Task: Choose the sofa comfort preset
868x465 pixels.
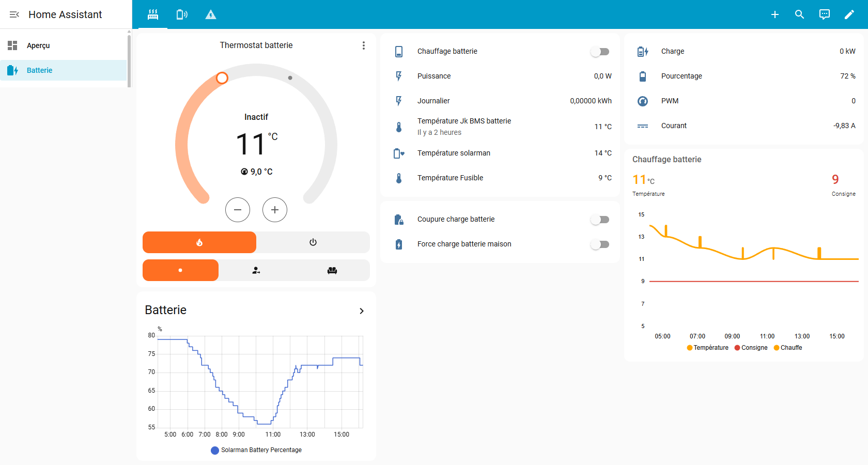Action: point(332,270)
